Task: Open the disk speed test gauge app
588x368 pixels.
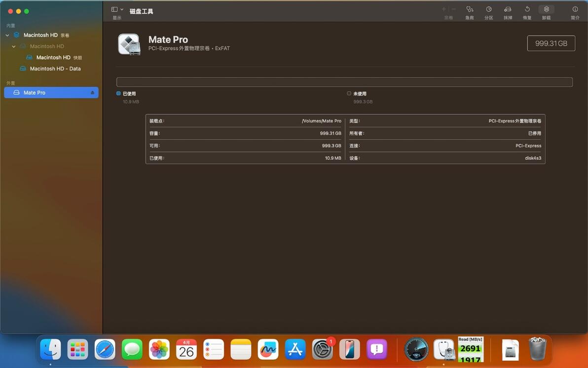Action: [416, 350]
